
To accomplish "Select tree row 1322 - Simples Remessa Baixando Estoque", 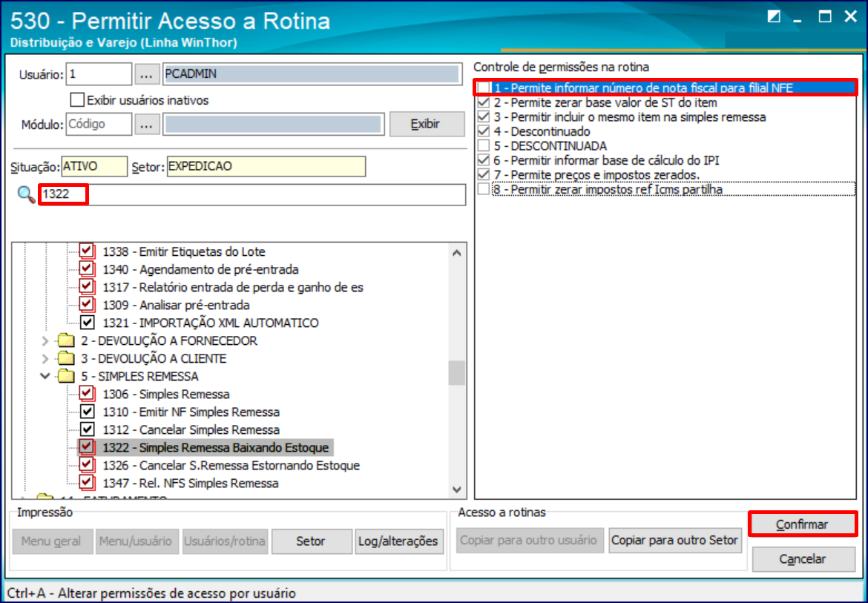I will pos(215,447).
